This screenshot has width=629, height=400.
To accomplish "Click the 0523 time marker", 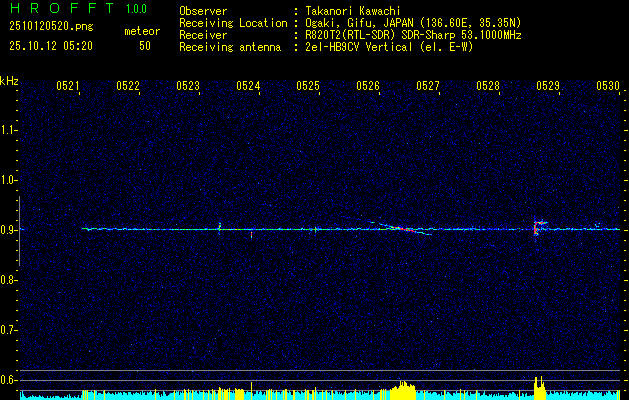I will tap(188, 86).
